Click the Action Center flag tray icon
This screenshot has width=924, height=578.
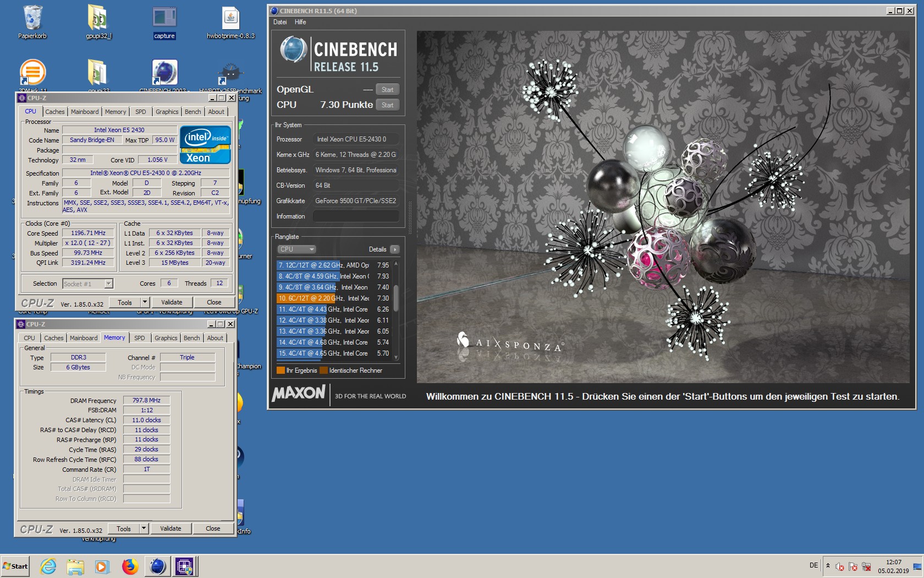[x=853, y=566]
